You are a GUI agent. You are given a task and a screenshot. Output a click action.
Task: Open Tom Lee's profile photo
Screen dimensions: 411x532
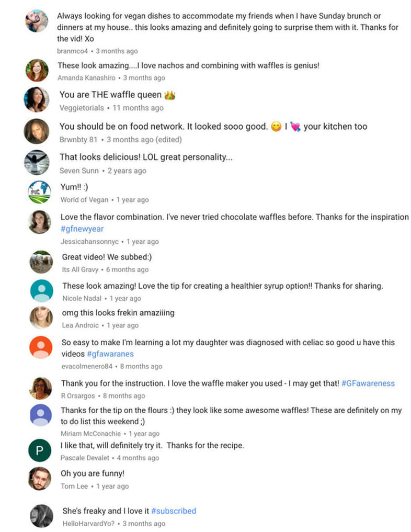[40, 479]
